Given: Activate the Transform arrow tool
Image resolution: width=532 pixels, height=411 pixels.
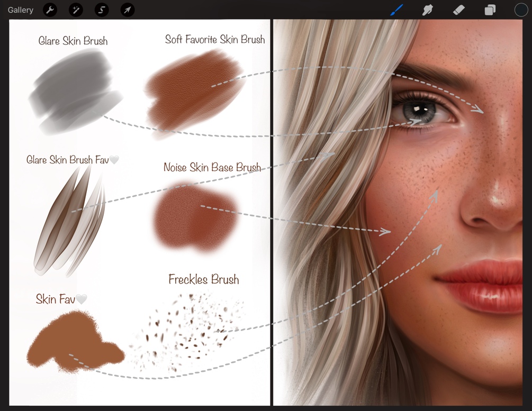Looking at the screenshot, I should [128, 10].
